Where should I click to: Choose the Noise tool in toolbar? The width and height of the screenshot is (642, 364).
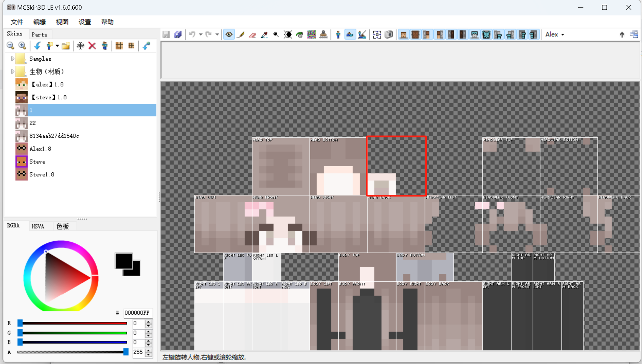click(x=311, y=35)
